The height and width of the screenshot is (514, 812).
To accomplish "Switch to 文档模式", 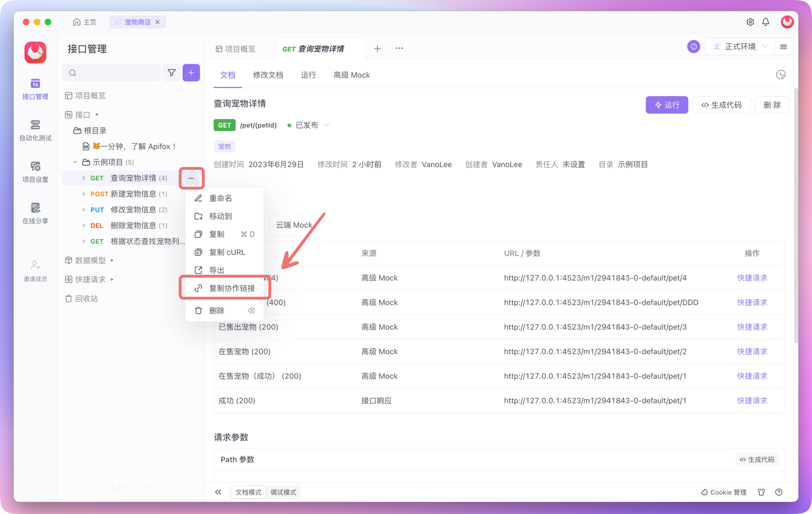I will pyautogui.click(x=248, y=492).
